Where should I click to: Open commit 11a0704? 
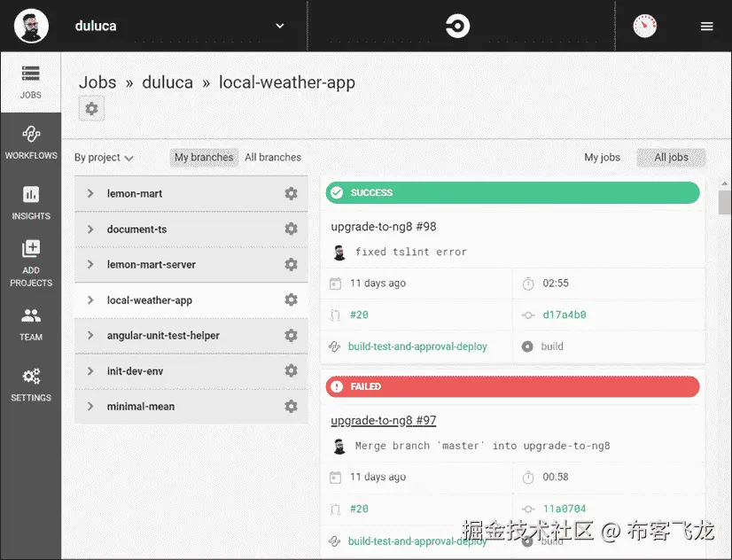[x=565, y=509]
